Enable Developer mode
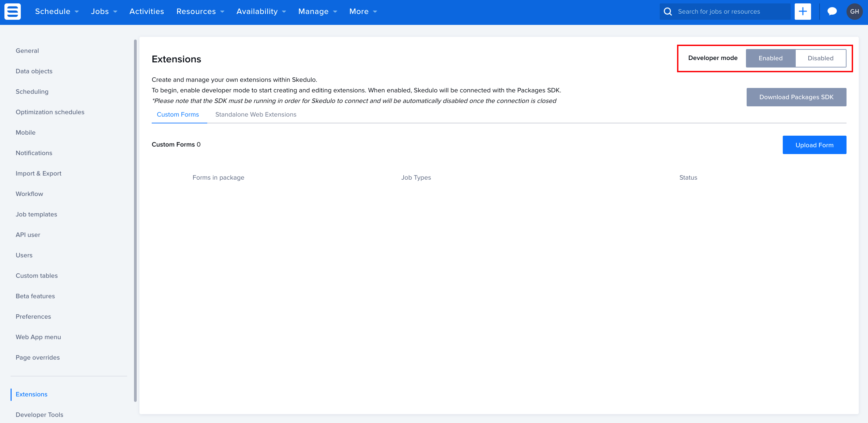The width and height of the screenshot is (868, 423). [771, 58]
